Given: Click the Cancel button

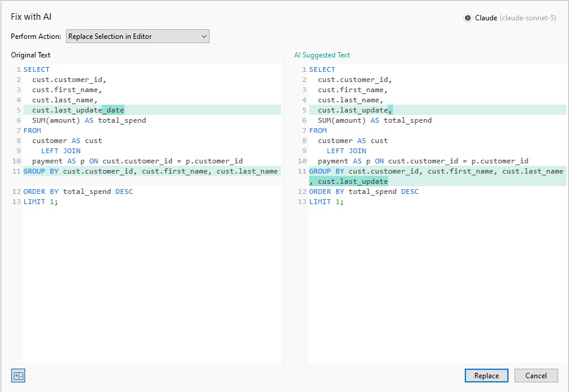Looking at the screenshot, I should pos(536,376).
